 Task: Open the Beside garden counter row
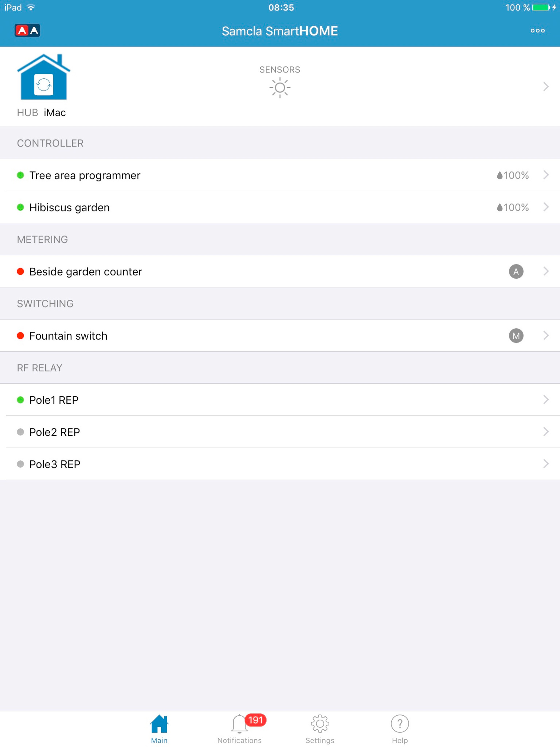280,272
